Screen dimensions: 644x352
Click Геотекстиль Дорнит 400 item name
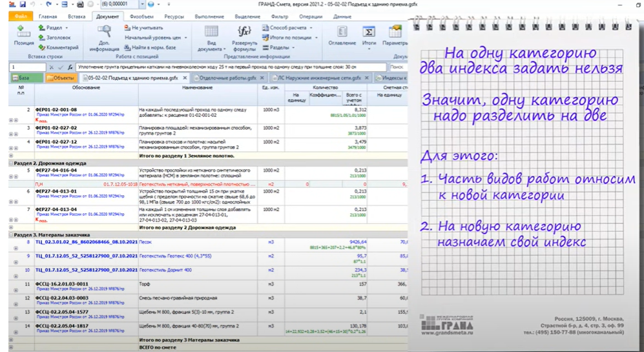[x=165, y=270]
